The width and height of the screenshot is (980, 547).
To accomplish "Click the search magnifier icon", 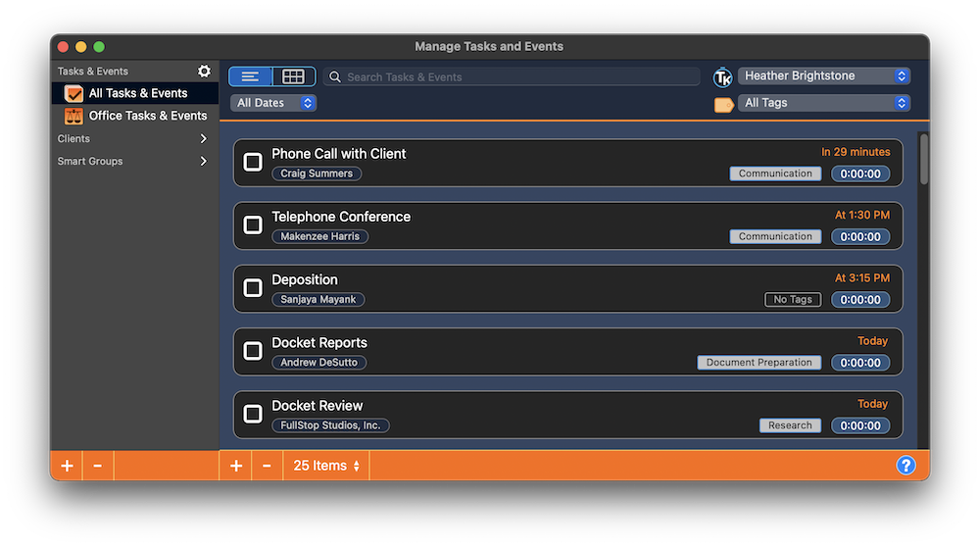I will 335,76.
